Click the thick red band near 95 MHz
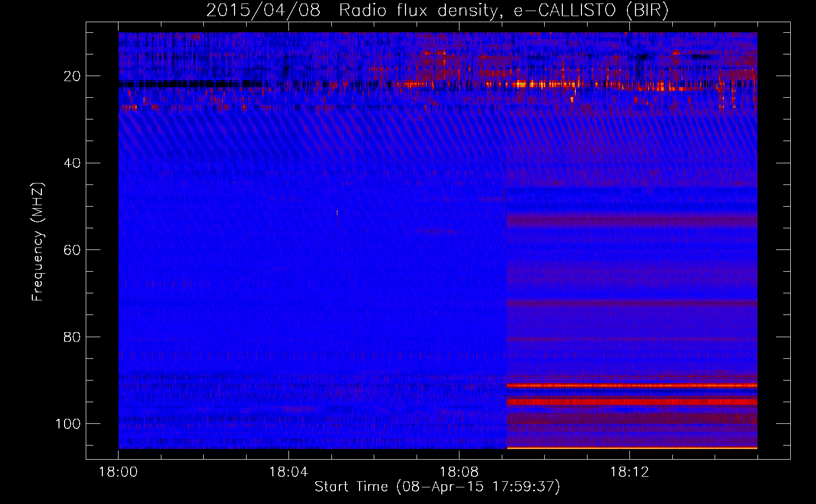The width and height of the screenshot is (816, 504). click(632, 402)
